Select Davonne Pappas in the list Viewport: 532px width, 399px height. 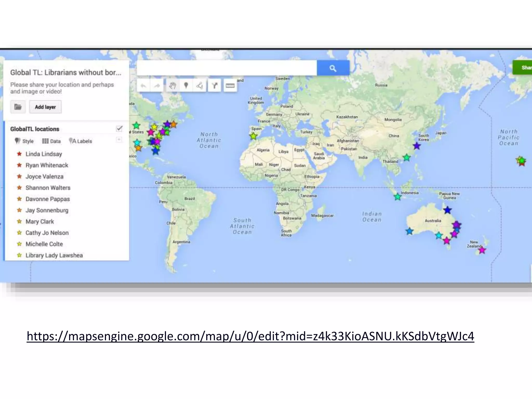tap(48, 199)
